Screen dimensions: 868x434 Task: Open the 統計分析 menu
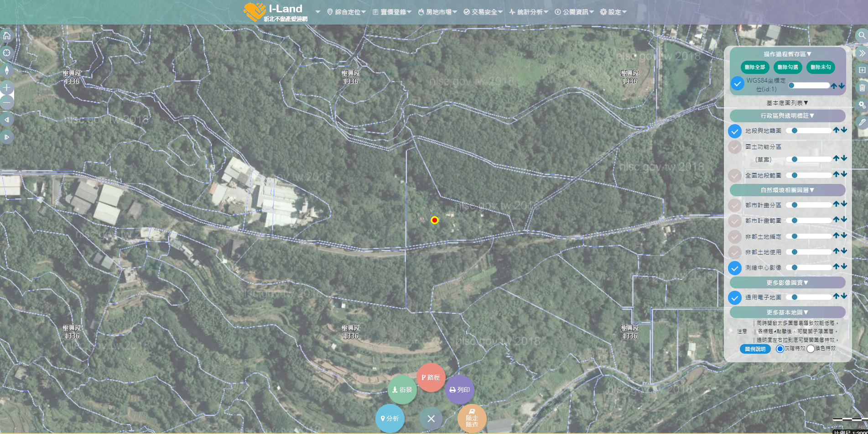[529, 12]
